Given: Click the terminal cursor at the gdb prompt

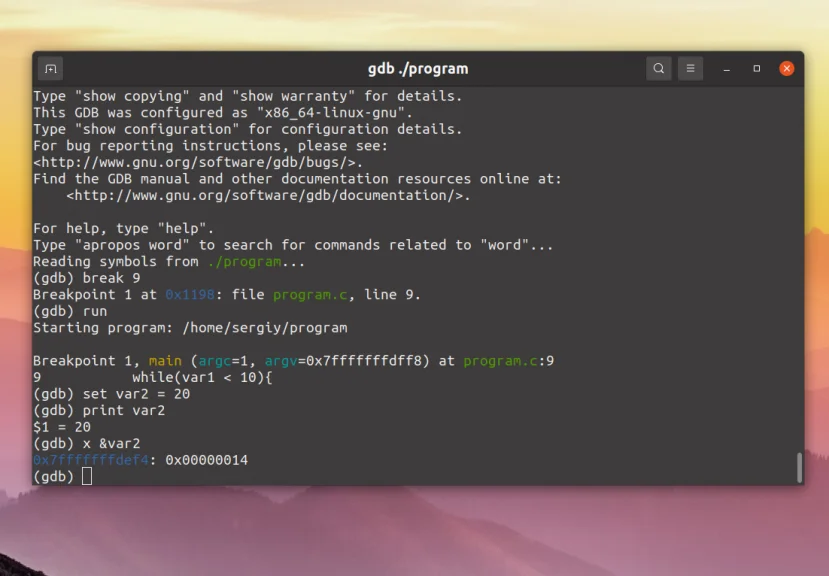Looking at the screenshot, I should pos(85,476).
